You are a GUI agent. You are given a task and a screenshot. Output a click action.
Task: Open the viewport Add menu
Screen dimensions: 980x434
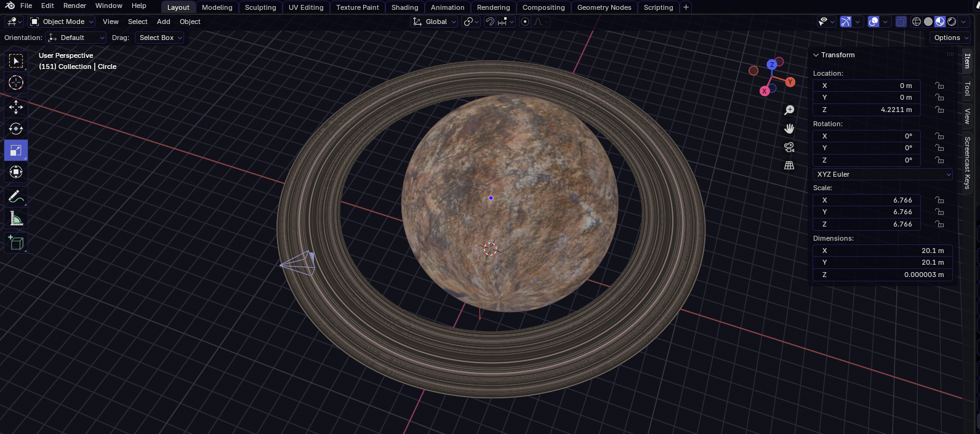point(164,22)
